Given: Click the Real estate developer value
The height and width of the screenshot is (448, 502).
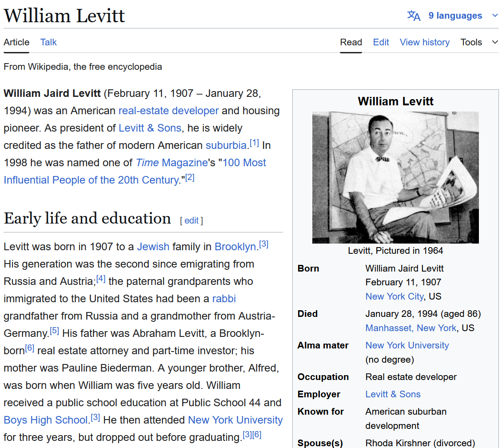Looking at the screenshot, I should coord(411,377).
